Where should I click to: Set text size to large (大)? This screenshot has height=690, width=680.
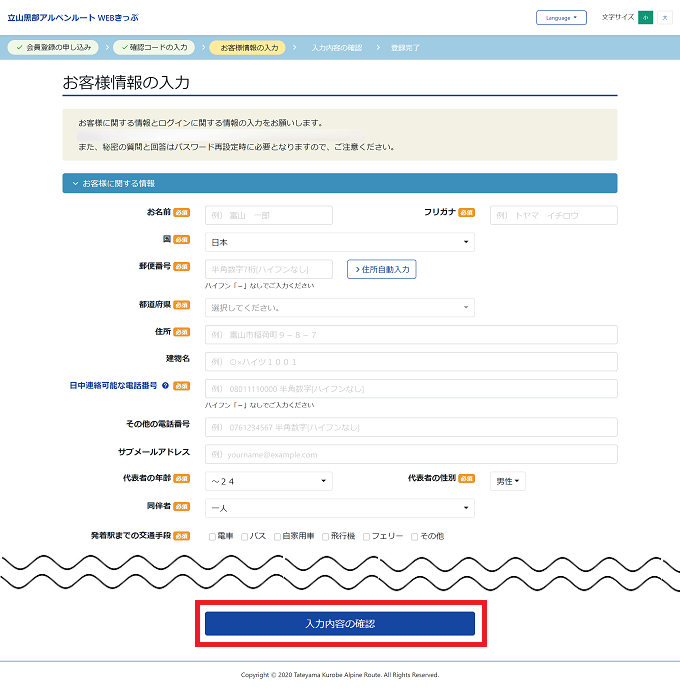click(x=664, y=18)
